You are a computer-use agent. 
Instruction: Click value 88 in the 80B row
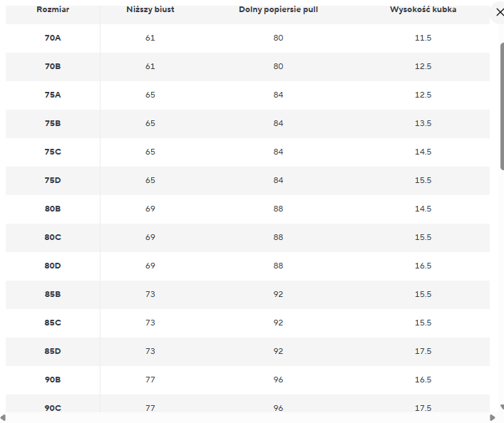tap(278, 209)
